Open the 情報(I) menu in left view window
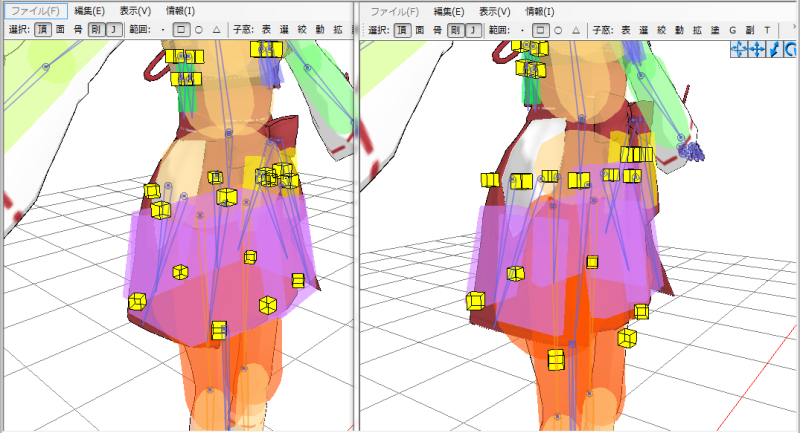This screenshot has width=800, height=433. pos(180,11)
